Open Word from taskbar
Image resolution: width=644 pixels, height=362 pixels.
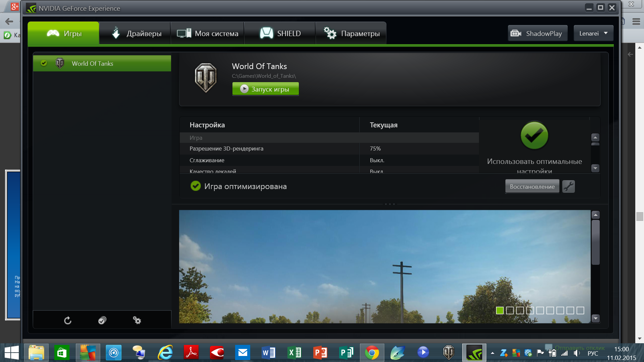[x=268, y=353]
